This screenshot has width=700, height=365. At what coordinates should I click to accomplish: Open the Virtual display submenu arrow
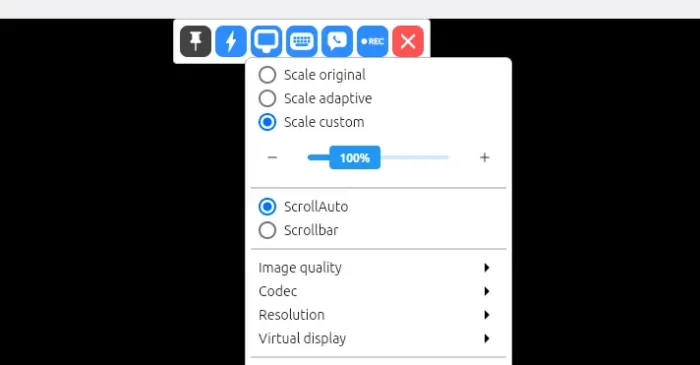(x=487, y=339)
